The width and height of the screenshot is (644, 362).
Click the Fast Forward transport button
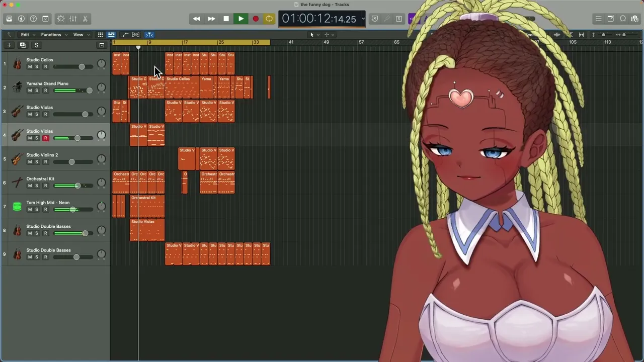(x=211, y=19)
